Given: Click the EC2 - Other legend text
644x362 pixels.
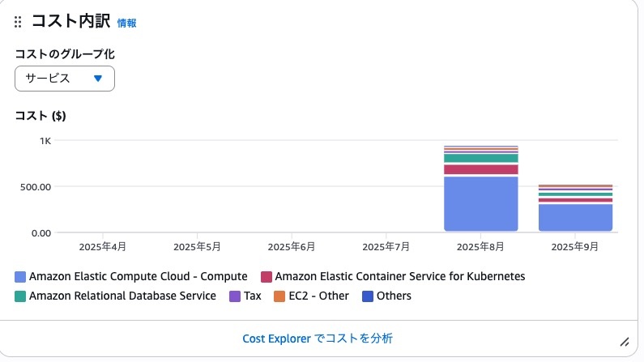Looking at the screenshot, I should (x=318, y=296).
